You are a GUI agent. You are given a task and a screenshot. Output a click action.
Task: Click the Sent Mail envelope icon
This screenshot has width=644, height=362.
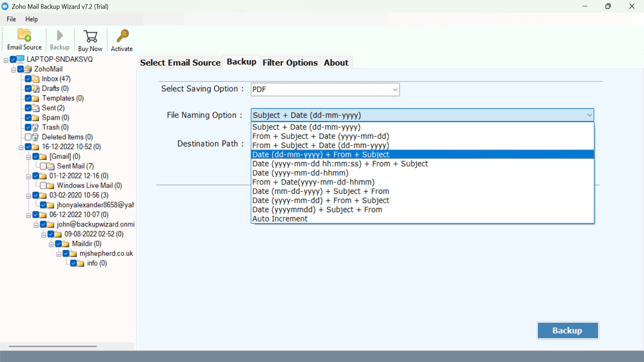pos(51,166)
